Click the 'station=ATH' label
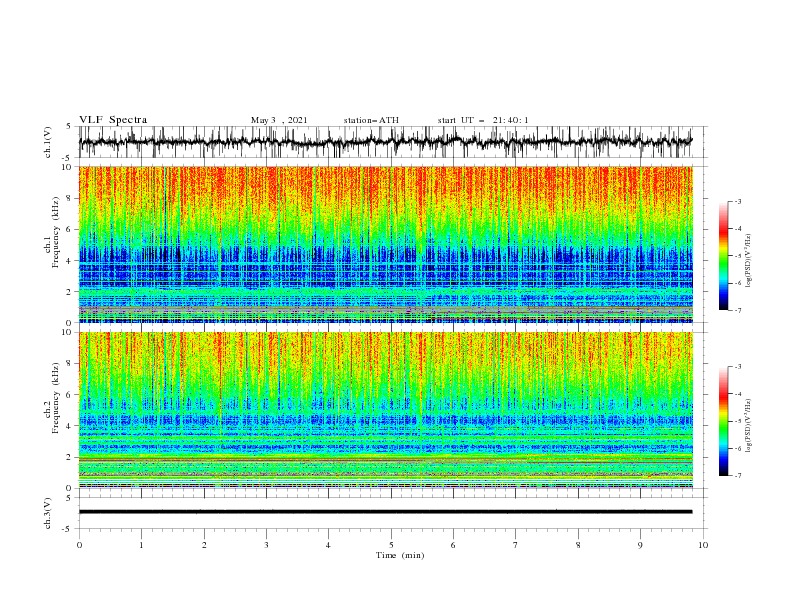Screen dimensions: 792x612 click(371, 120)
